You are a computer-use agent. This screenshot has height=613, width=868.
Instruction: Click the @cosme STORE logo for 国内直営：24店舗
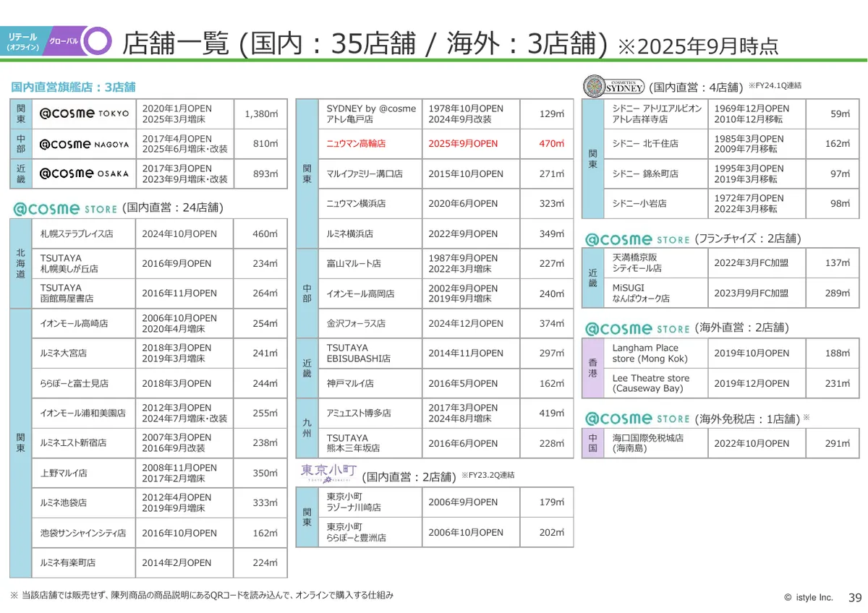(x=64, y=208)
